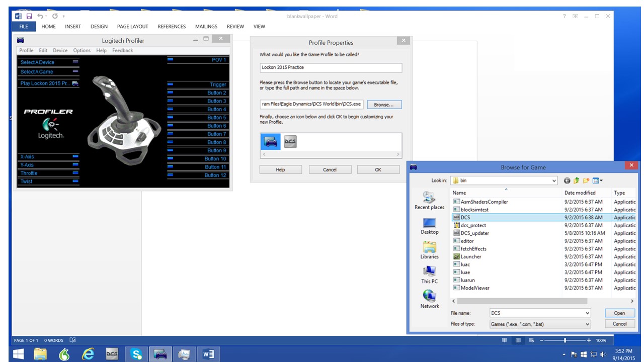Open Device menu in Logitech Profiler
The height and width of the screenshot is (362, 644).
[60, 50]
